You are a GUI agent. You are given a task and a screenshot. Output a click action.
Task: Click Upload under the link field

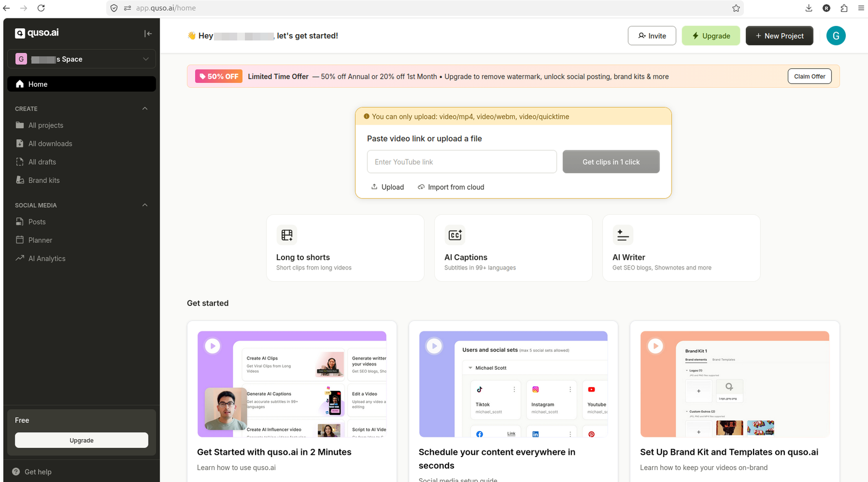point(387,187)
